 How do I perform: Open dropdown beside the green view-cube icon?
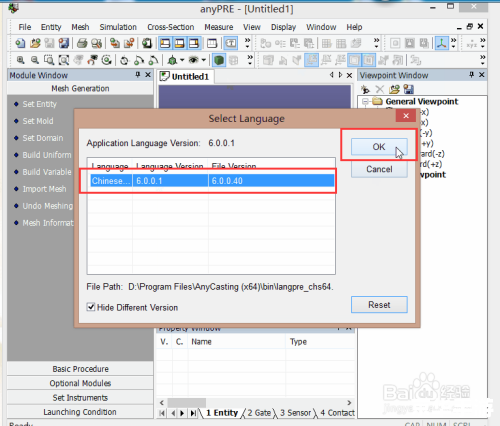click(182, 60)
